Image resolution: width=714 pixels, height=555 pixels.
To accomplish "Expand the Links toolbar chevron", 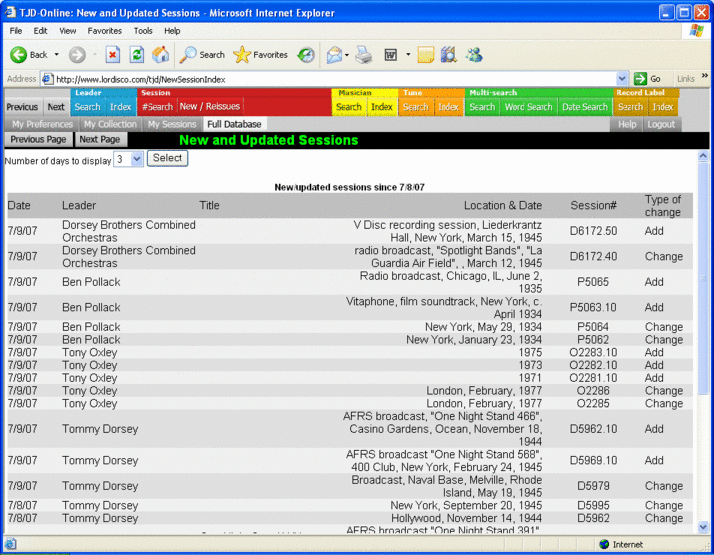I will [705, 76].
